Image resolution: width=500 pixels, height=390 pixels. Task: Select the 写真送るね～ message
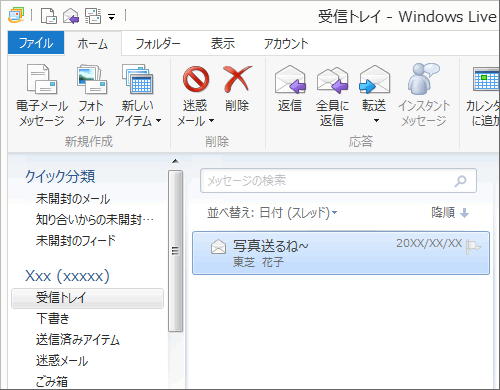point(341,253)
